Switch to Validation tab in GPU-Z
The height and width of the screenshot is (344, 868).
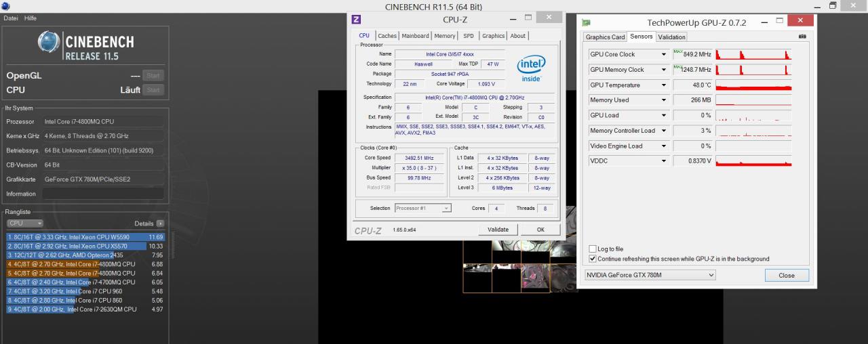tap(671, 37)
